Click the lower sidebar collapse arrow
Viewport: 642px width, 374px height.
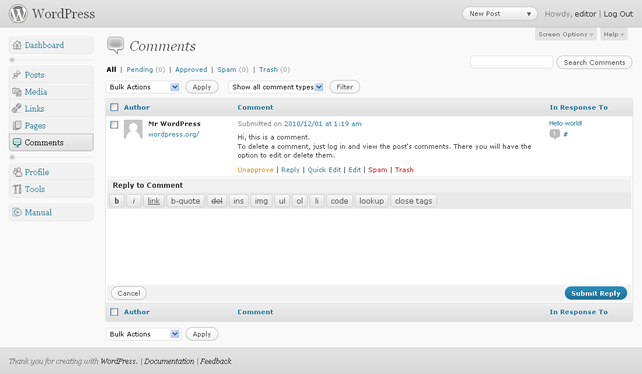tap(12, 157)
